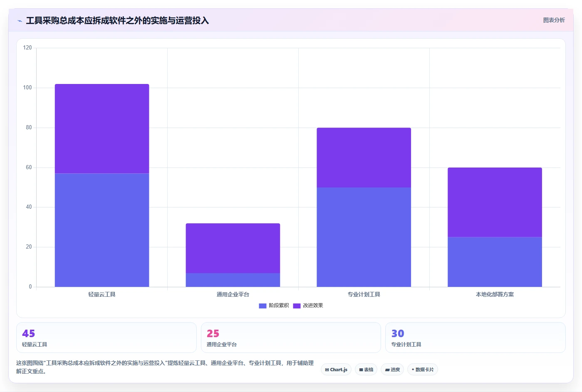Click the blue 阶段累积 segment of 专业计划工具 bar
The image size is (582, 392).
pos(364,237)
